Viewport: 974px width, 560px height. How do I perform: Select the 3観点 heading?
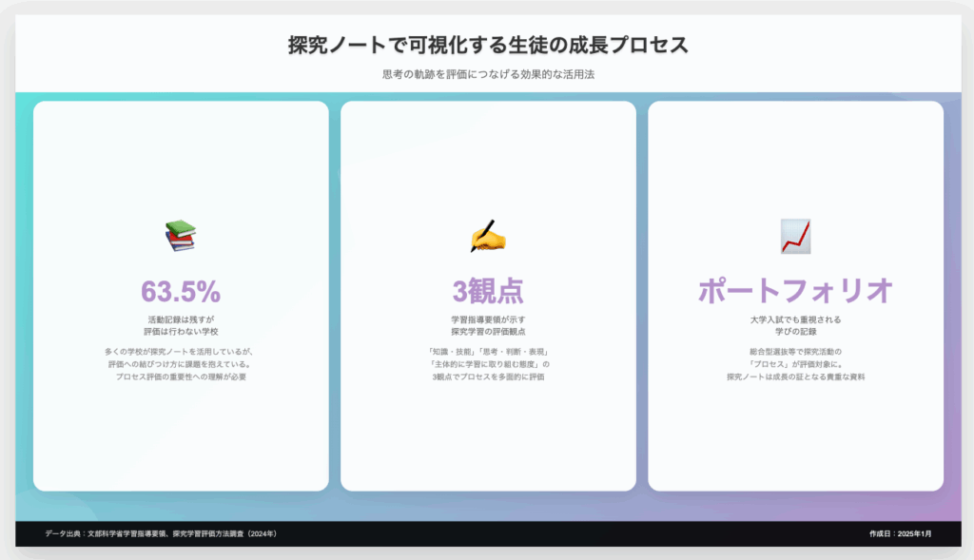point(488,291)
